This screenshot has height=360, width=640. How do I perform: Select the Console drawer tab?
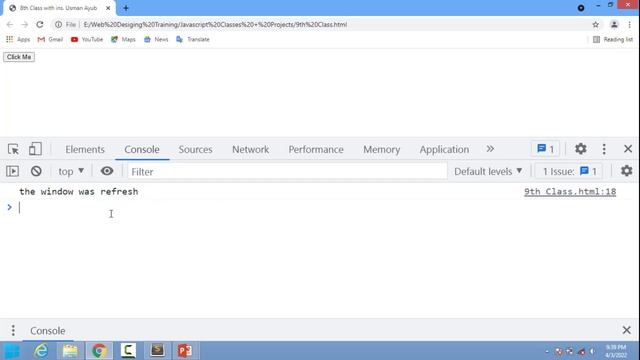point(48,331)
